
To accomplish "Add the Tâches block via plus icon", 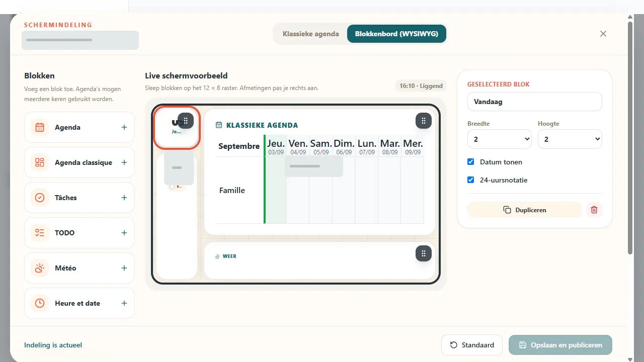I will (124, 198).
